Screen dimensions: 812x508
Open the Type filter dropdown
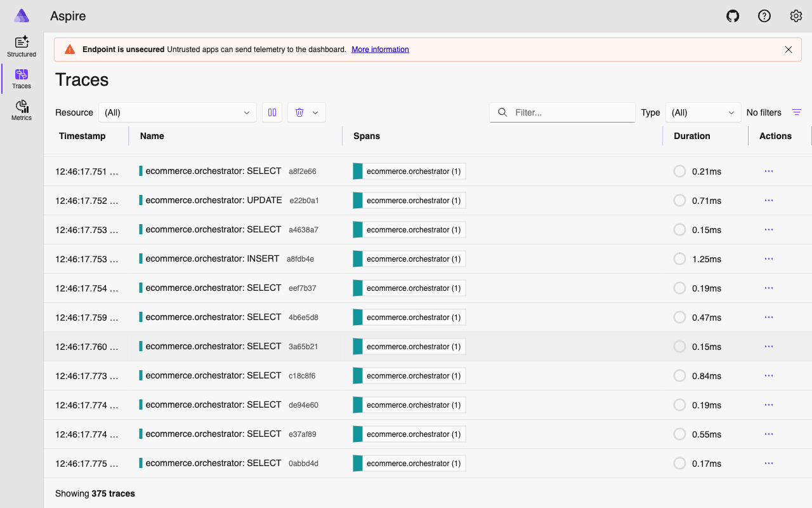click(x=703, y=112)
